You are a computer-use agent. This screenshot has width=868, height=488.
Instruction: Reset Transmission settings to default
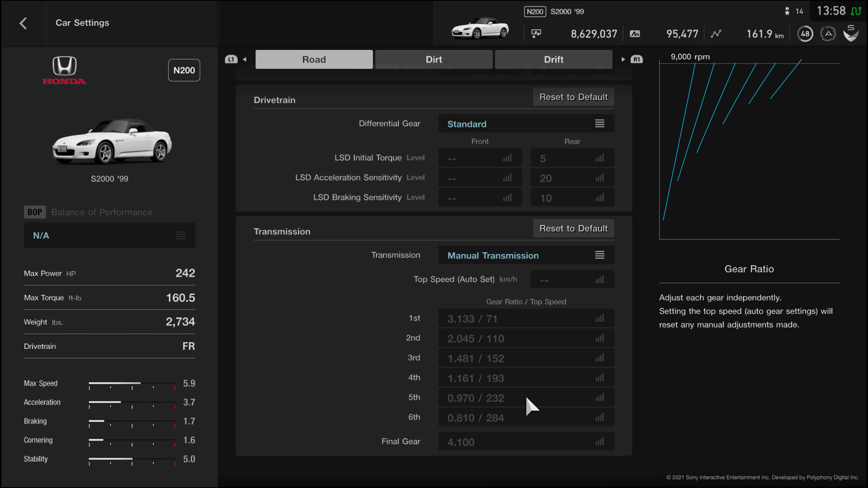(573, 228)
